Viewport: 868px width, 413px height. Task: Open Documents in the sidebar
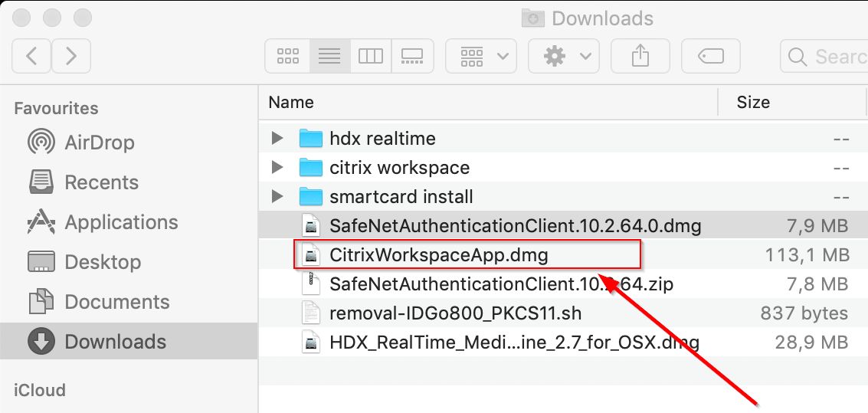click(x=99, y=302)
